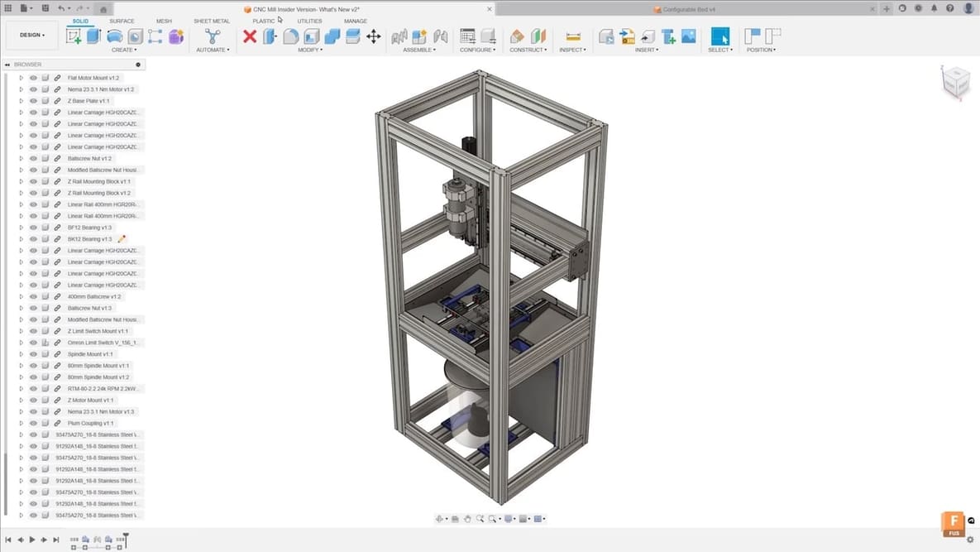980x552 pixels.
Task: Hide Flat Motor Mount v1:2 component
Action: (33, 78)
